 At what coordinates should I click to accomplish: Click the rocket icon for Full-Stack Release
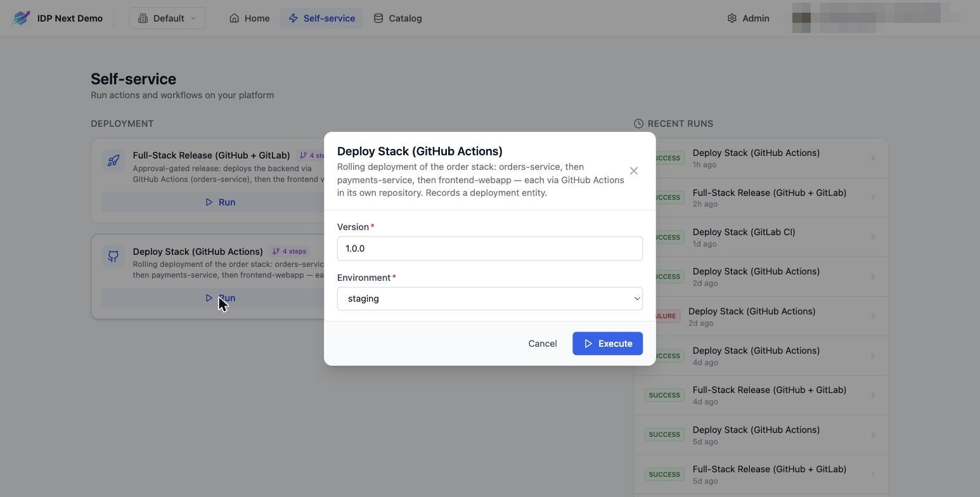113,160
